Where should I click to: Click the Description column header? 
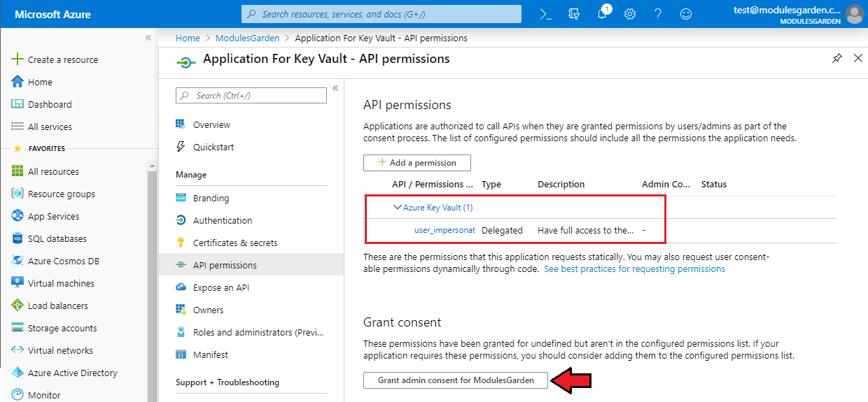(561, 185)
